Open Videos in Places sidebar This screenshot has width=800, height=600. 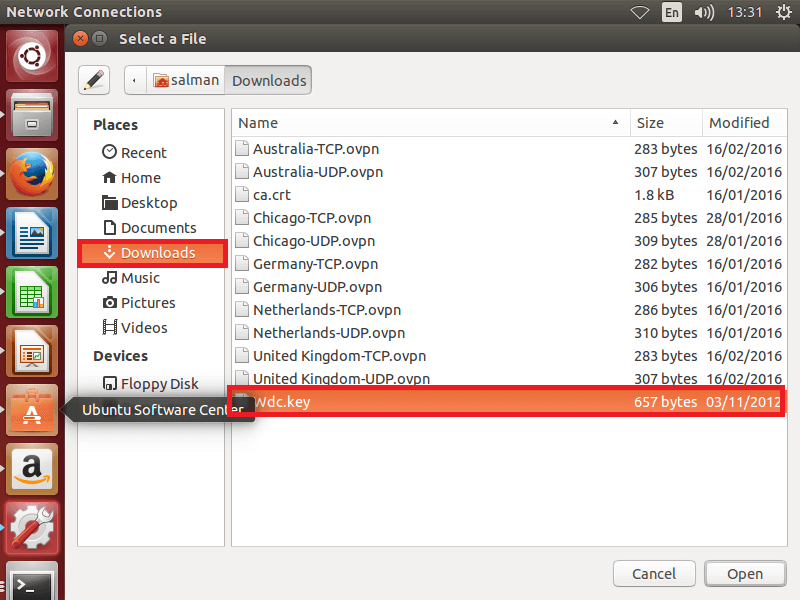pos(134,328)
